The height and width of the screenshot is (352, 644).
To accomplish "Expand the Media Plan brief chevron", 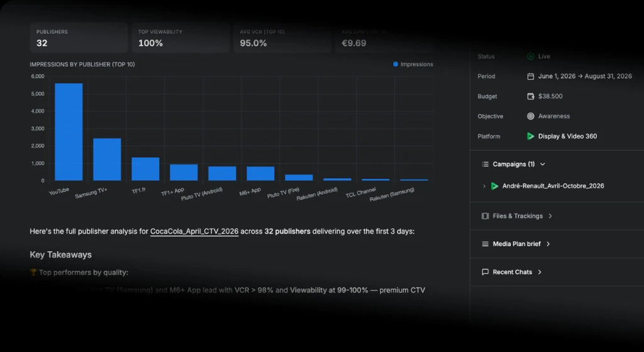I will click(x=548, y=244).
